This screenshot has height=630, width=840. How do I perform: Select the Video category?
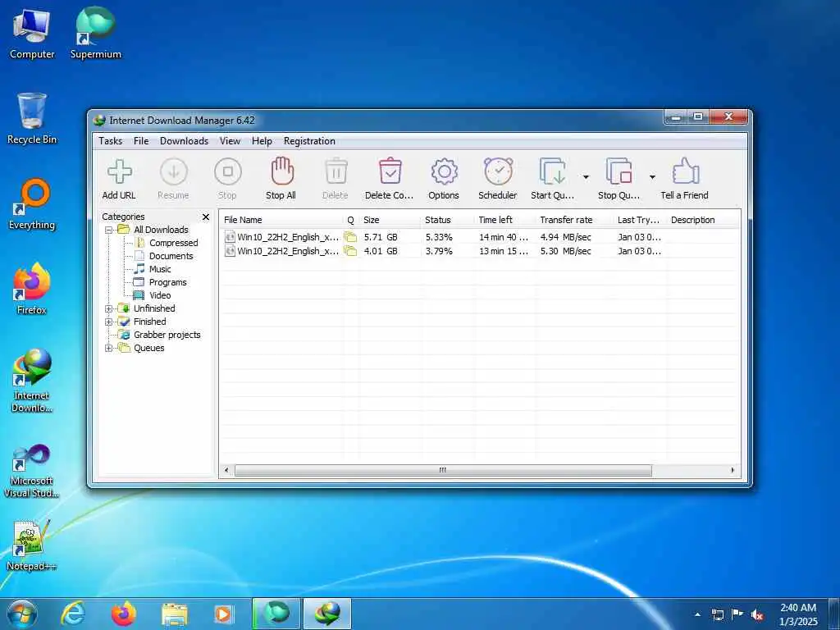pos(160,295)
